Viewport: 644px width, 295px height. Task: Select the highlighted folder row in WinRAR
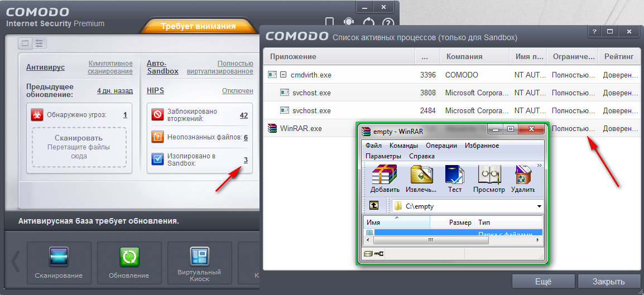453,233
